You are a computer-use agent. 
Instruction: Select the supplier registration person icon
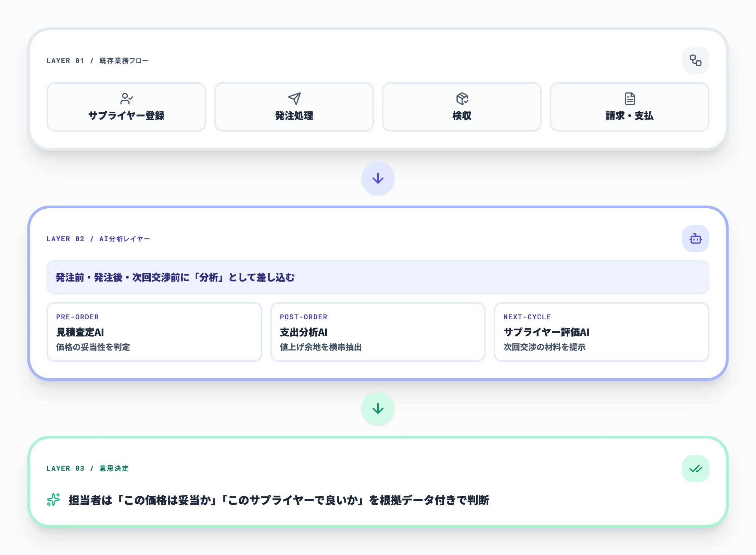click(x=127, y=98)
